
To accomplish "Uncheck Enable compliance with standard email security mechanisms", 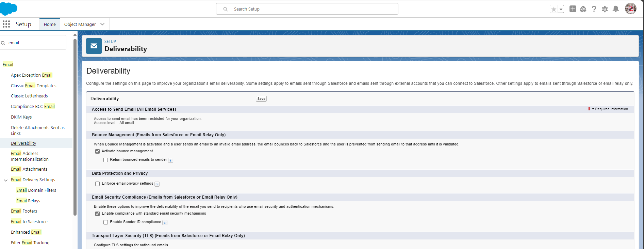I will (97, 214).
